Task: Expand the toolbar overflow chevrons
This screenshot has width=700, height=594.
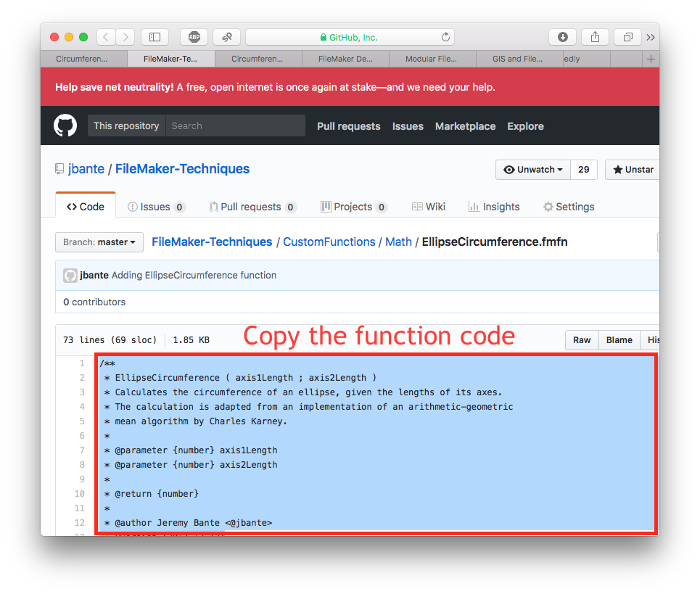Action: coord(651,37)
